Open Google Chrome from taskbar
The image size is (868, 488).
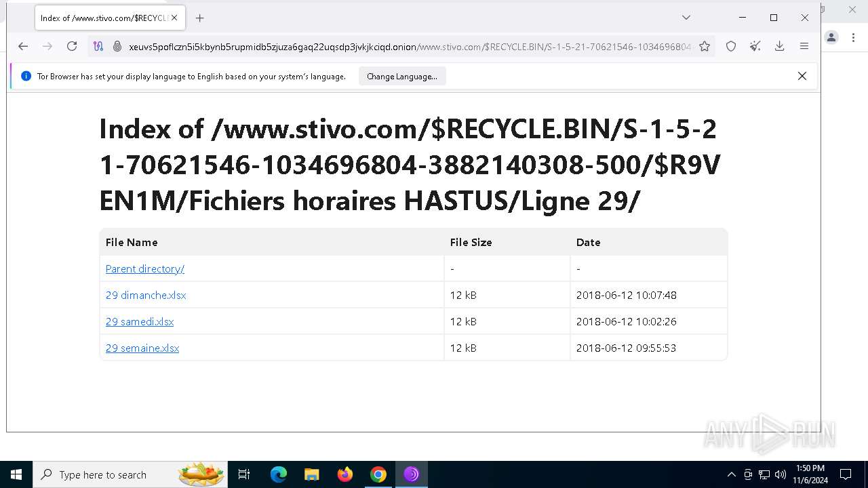pos(378,474)
